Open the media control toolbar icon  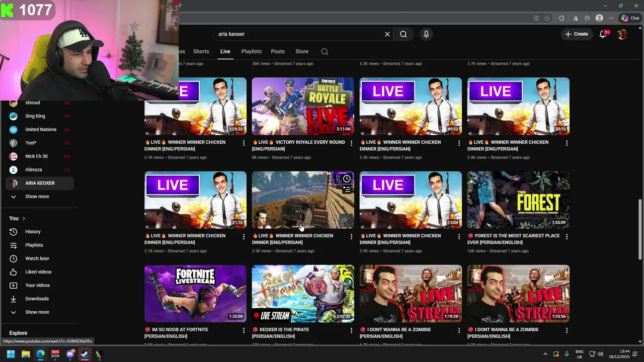pyautogui.click(x=575, y=18)
